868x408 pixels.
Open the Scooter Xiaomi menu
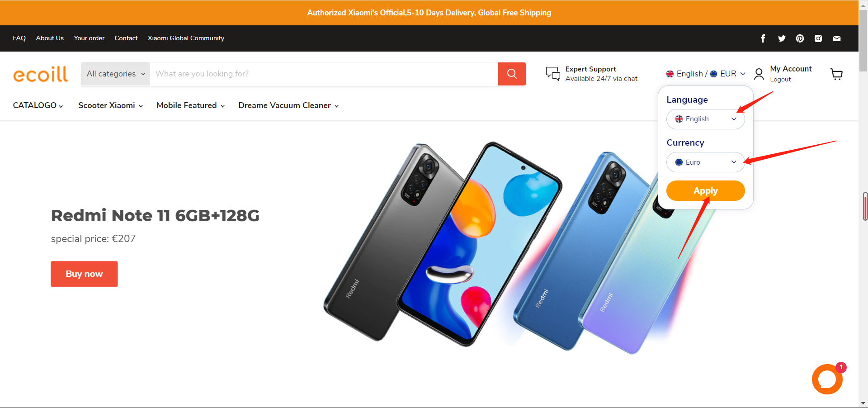point(110,105)
